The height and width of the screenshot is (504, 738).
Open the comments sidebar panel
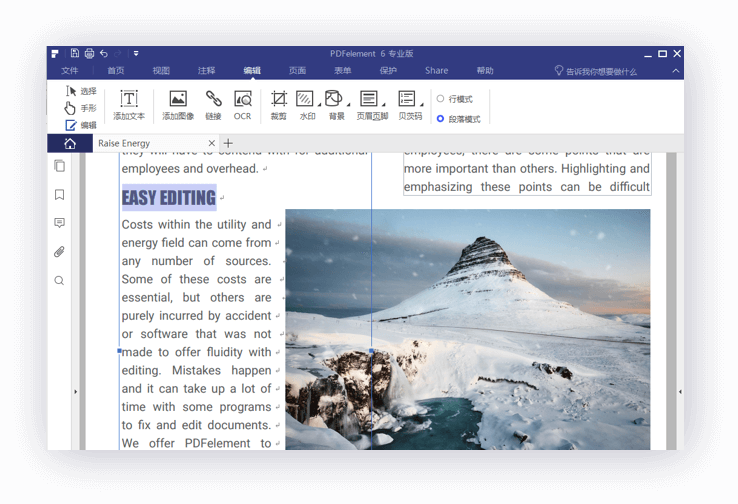[59, 223]
